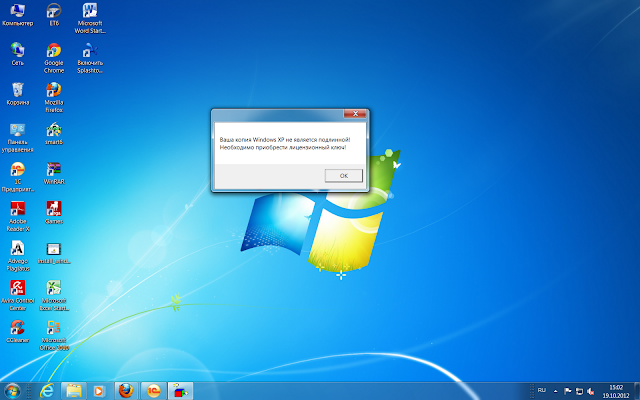Select the Сеть network icon

pyautogui.click(x=18, y=54)
